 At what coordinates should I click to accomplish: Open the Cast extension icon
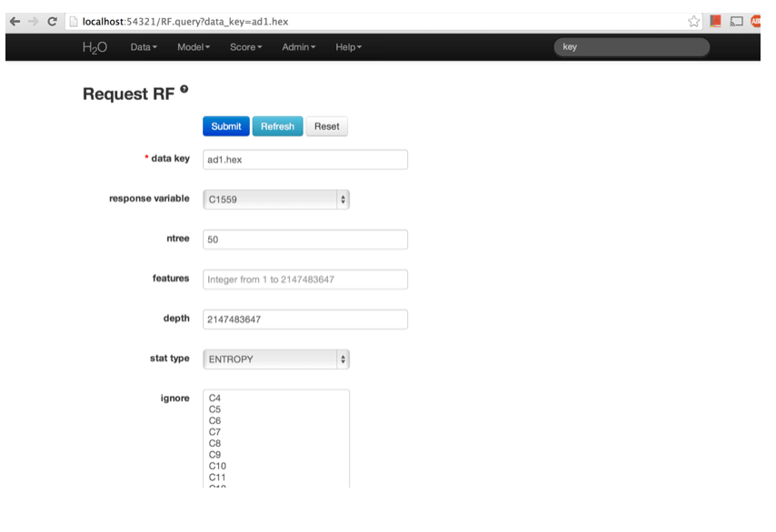(x=737, y=21)
